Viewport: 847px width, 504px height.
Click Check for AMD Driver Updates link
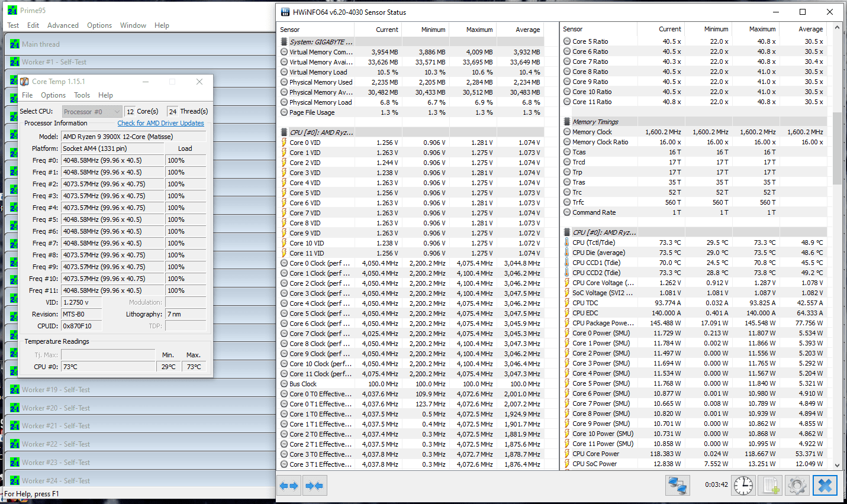pyautogui.click(x=160, y=123)
